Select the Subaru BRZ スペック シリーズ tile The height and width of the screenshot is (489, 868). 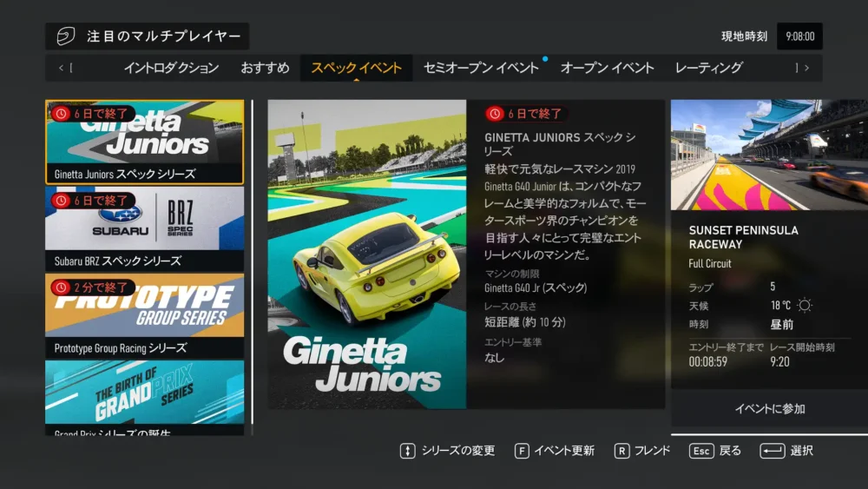point(145,229)
